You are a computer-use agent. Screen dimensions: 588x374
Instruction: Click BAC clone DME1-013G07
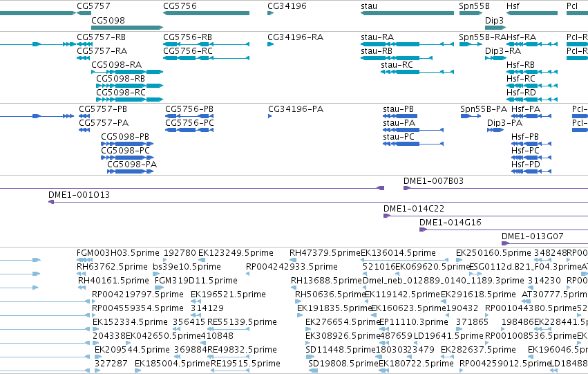pos(533,236)
